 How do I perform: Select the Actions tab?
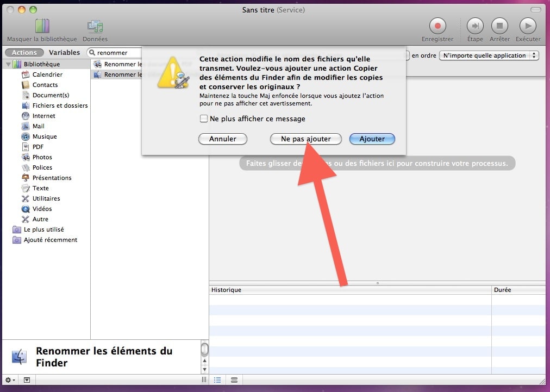tap(24, 52)
